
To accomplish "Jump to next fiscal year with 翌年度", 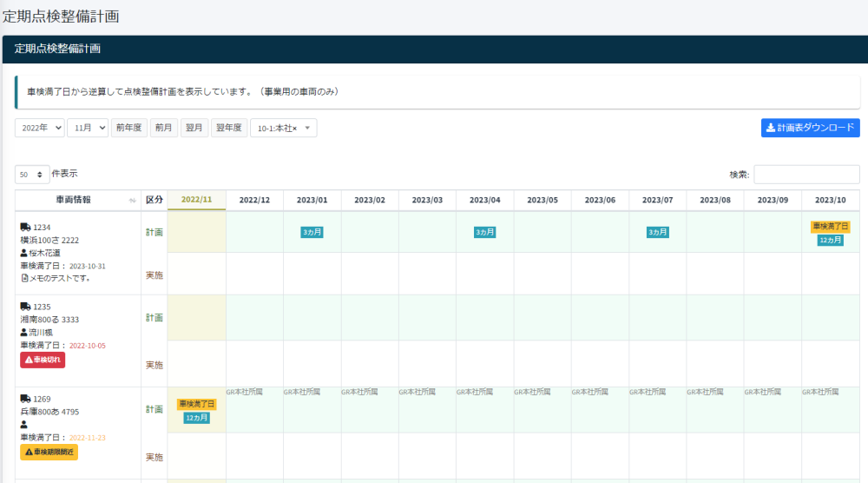I will (230, 128).
